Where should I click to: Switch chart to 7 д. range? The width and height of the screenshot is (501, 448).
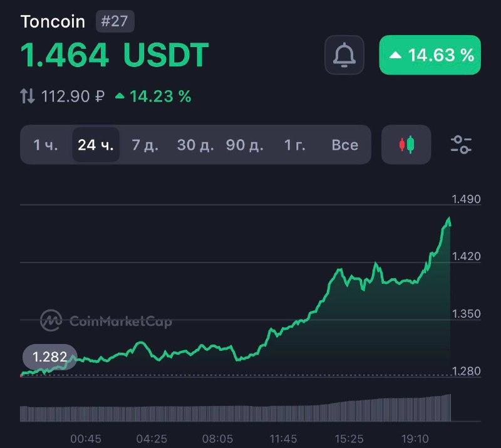pos(145,145)
